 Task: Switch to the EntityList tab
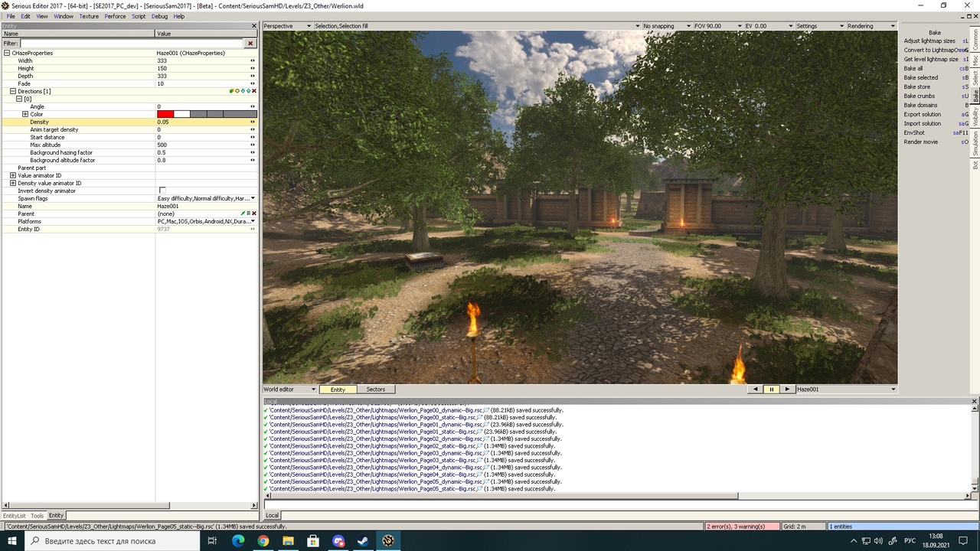click(14, 516)
